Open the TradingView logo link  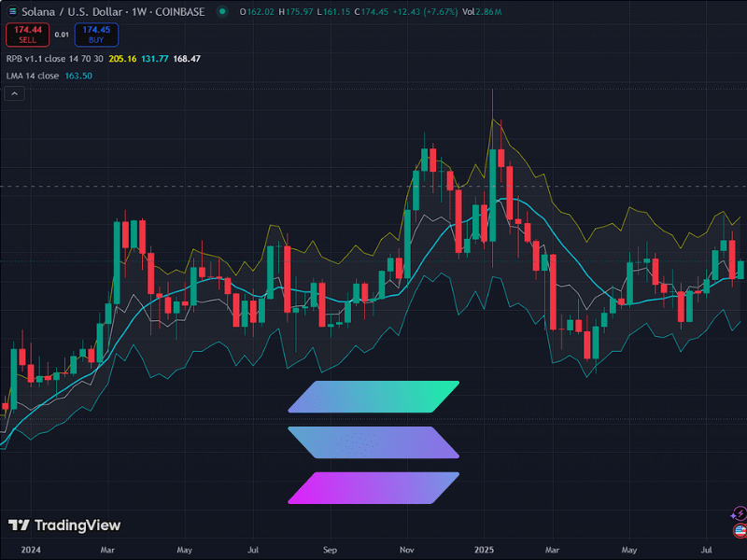point(64,525)
